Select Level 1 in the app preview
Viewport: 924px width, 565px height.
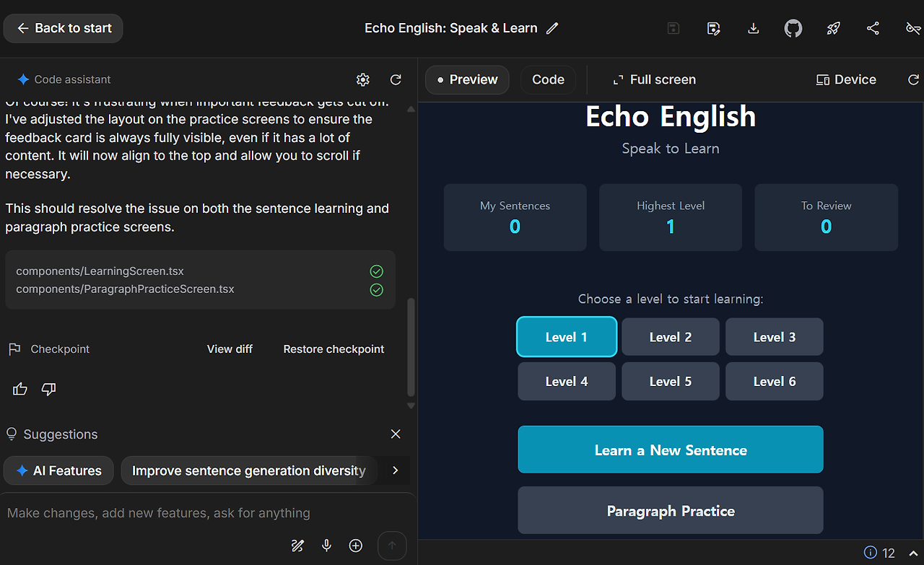567,337
